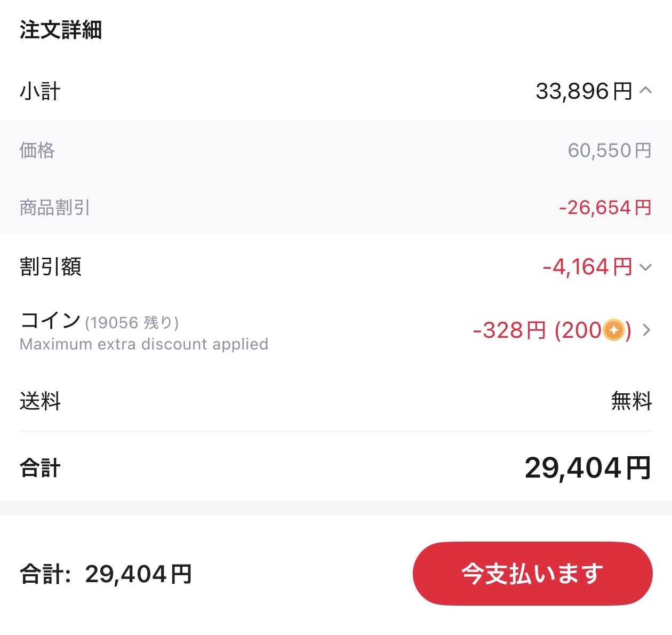Click the 'Maximum extra discount applied' text
Viewport: 672px width, 635px height.
pyautogui.click(x=144, y=344)
